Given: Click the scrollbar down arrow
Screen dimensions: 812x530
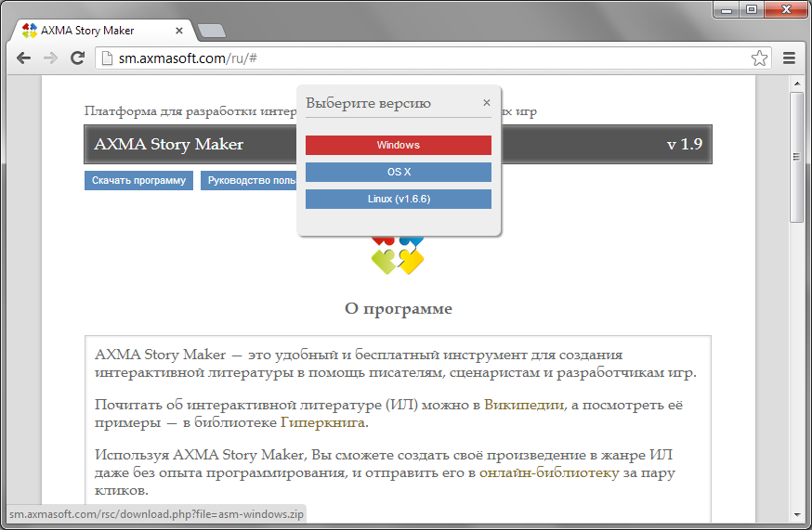Looking at the screenshot, I should click(x=796, y=514).
